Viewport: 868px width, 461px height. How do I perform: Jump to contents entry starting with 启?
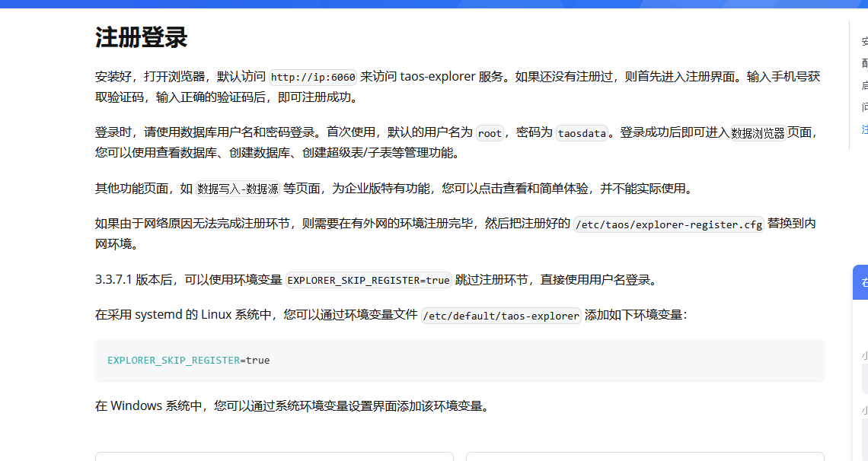pyautogui.click(x=864, y=85)
